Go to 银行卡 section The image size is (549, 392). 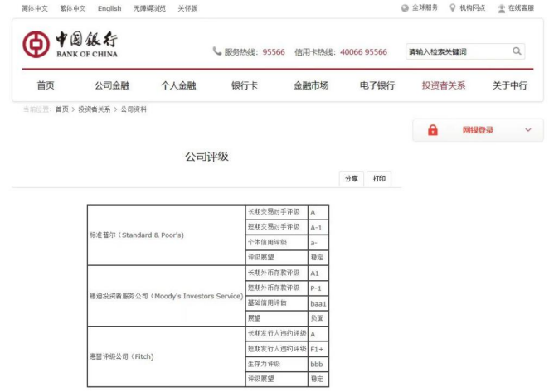244,85
